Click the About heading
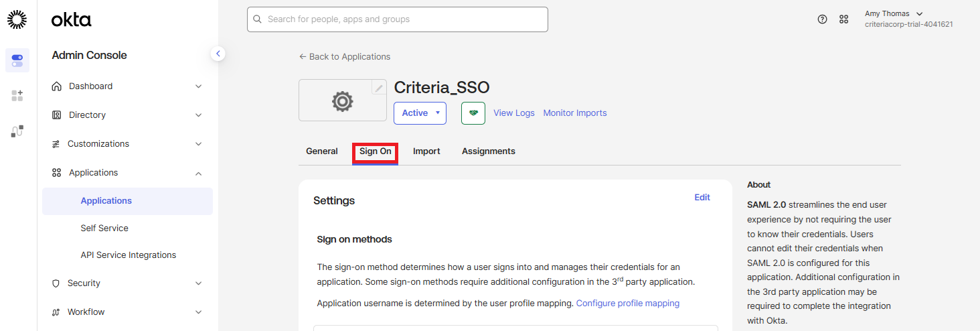The height and width of the screenshot is (331, 980). [759, 185]
